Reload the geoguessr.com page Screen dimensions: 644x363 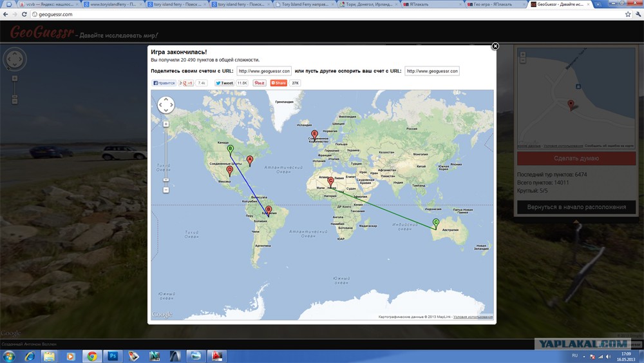pyautogui.click(x=24, y=14)
